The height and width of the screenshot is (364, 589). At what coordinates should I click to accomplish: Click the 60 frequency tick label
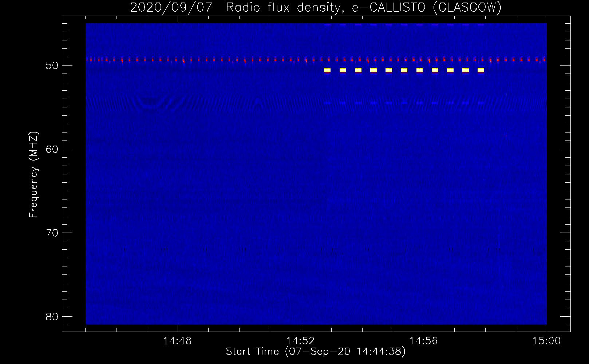coord(52,149)
